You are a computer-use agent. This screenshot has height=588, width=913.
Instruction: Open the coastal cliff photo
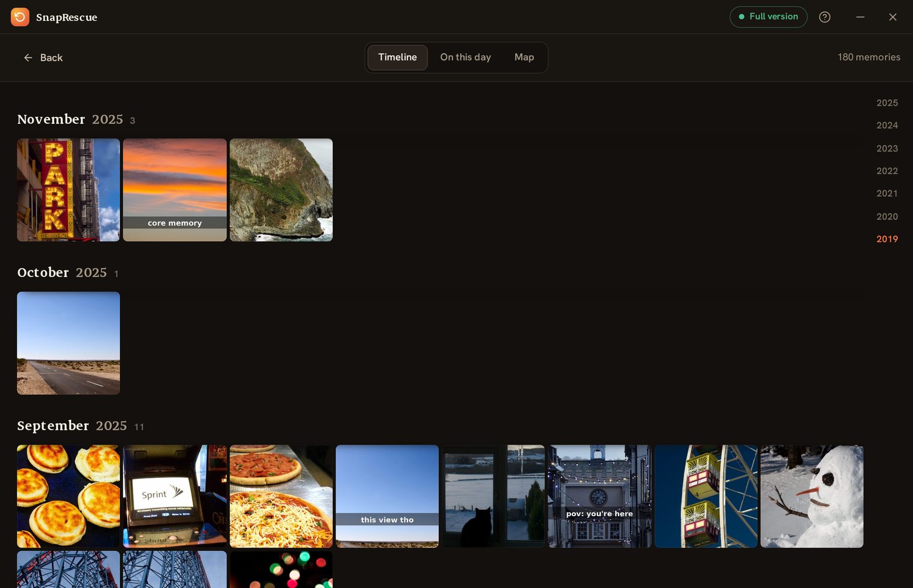click(x=281, y=190)
